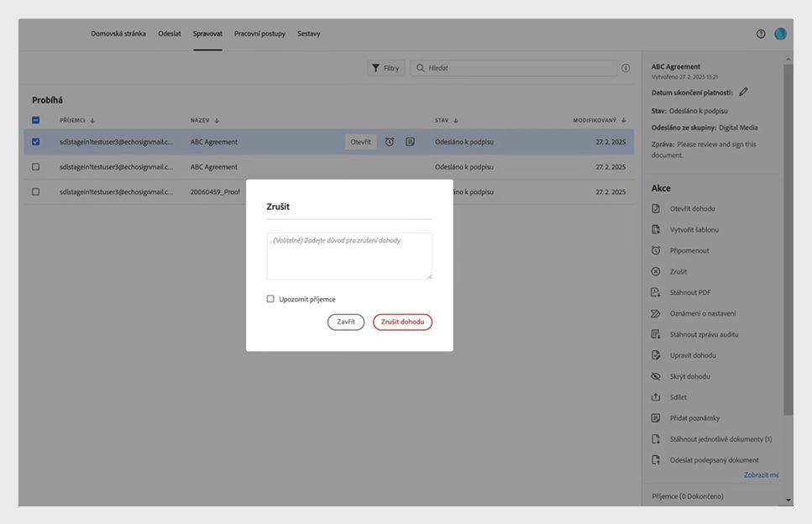812x524 pixels.
Task: Open the Domovská stránka tab
Action: point(118,34)
